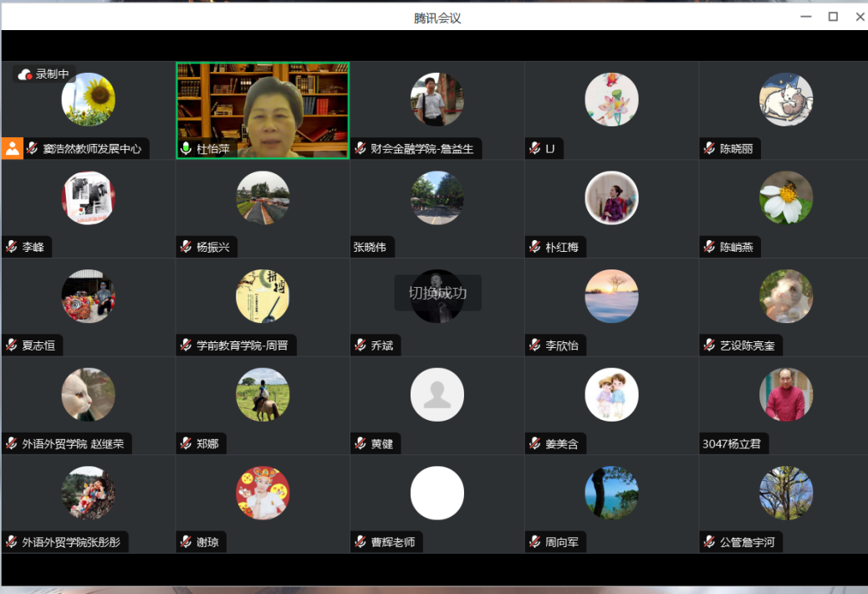Click 陈峭燕's white flower avatar
This screenshot has width=868, height=594.
[786, 197]
